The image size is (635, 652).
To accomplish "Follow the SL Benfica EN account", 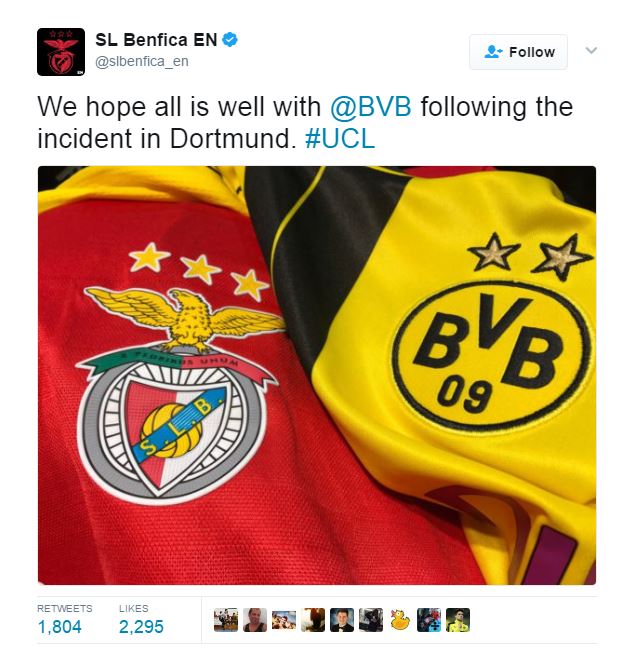I will pos(518,52).
